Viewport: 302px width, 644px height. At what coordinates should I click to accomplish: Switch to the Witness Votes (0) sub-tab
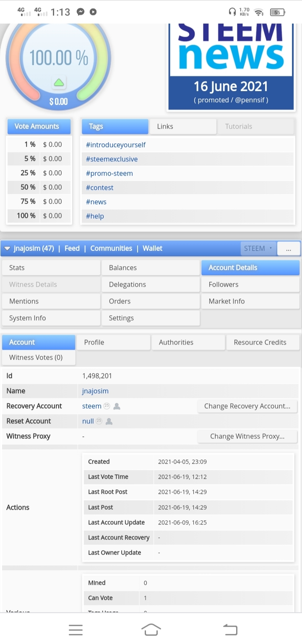pyautogui.click(x=39, y=357)
